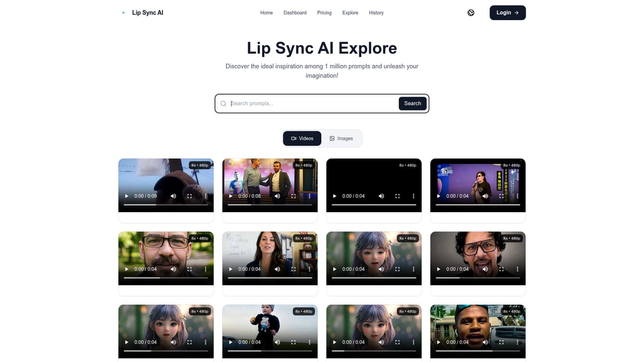Click the round icon left of Login
This screenshot has height=362, width=644.
(x=471, y=13)
